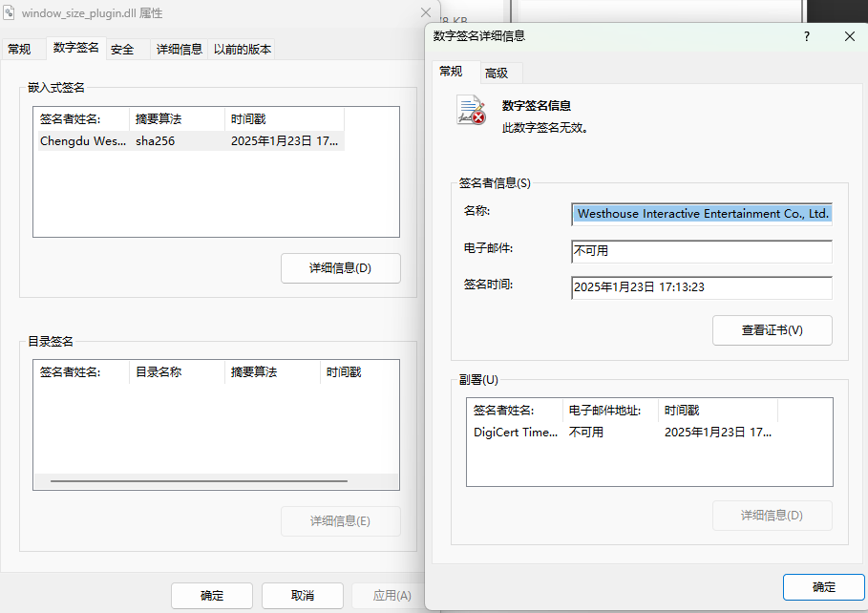868x613 pixels.
Task: Click 查看证书(V) button
Action: (x=773, y=330)
